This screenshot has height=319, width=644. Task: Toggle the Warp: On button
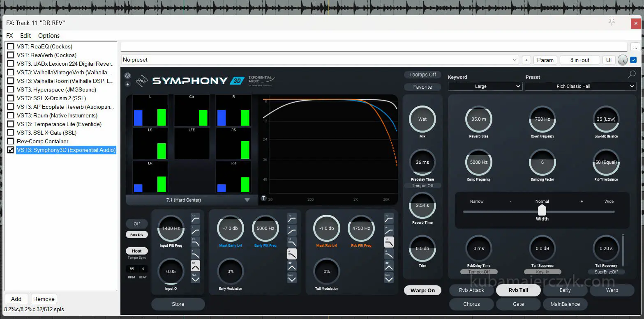pos(422,290)
